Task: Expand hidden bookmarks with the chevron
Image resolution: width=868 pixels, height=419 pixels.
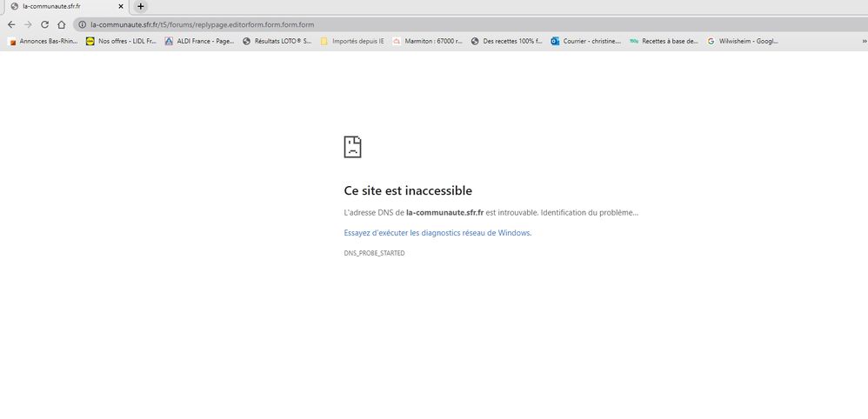Action: (x=865, y=41)
